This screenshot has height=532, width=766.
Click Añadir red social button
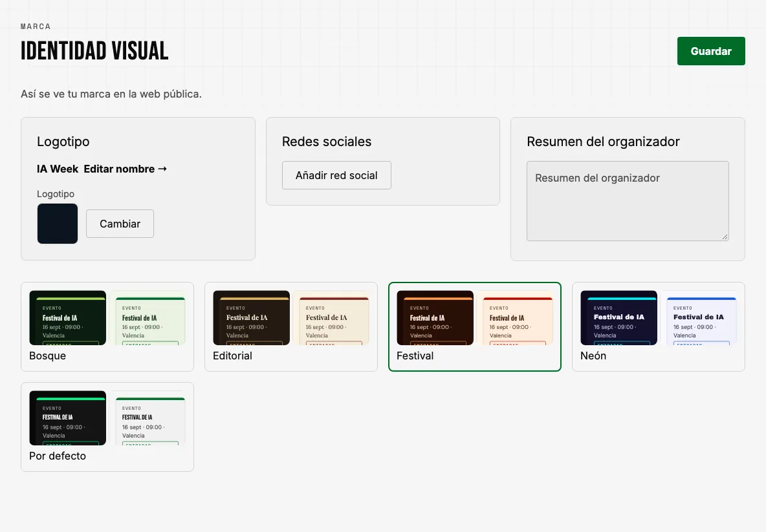pyautogui.click(x=336, y=175)
